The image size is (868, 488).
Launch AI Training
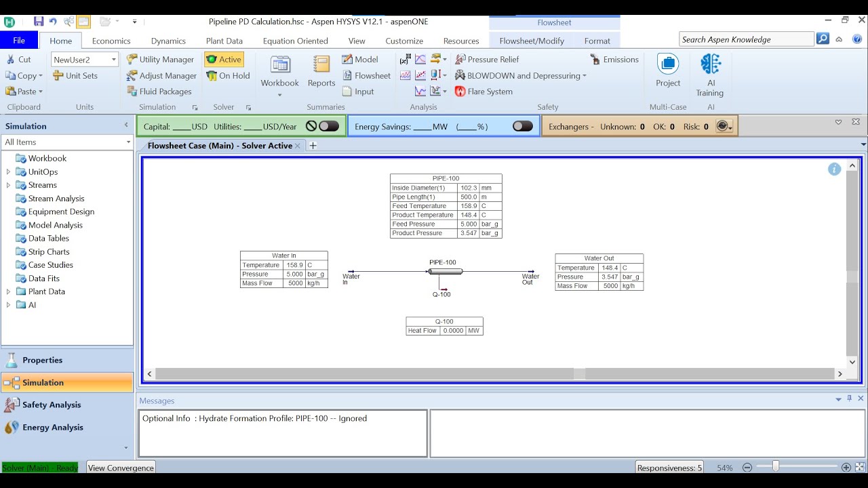click(x=710, y=75)
